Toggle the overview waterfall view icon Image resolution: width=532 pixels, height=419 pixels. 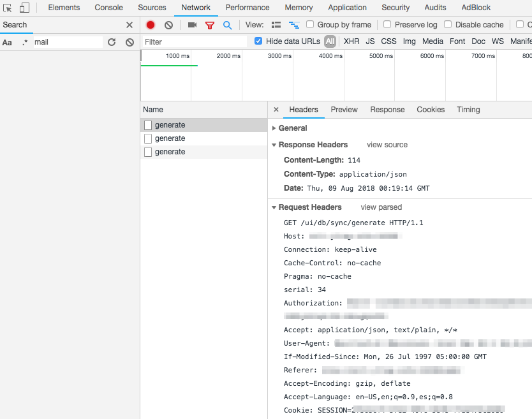(x=294, y=25)
